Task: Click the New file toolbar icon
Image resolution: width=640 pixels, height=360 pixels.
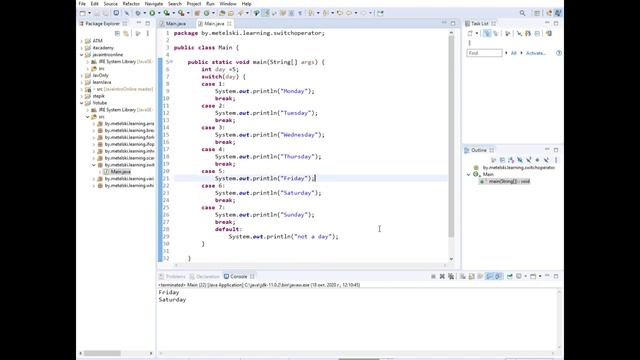Action: coord(83,13)
